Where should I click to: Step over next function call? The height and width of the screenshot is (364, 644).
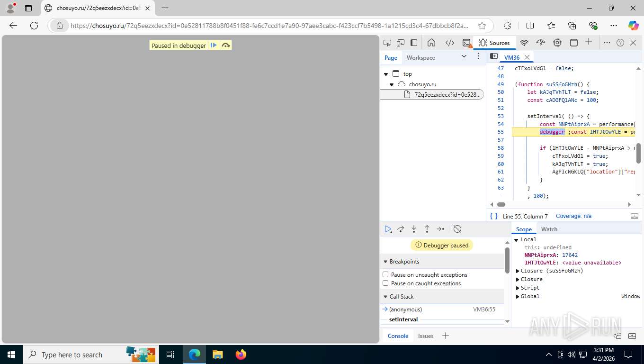pos(401,229)
